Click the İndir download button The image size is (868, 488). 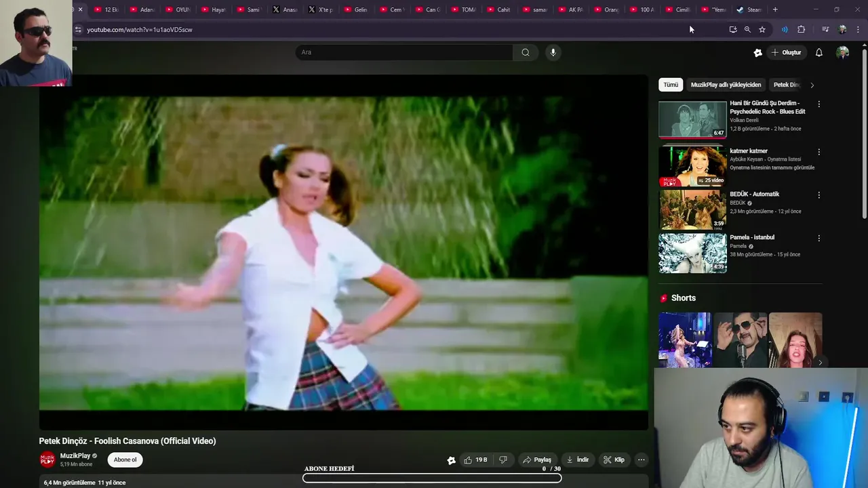pos(577,460)
